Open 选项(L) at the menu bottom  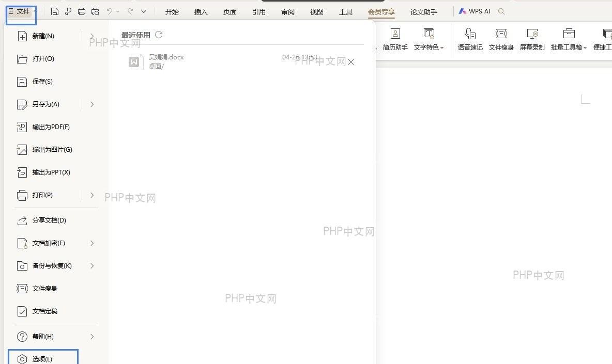pos(43,358)
